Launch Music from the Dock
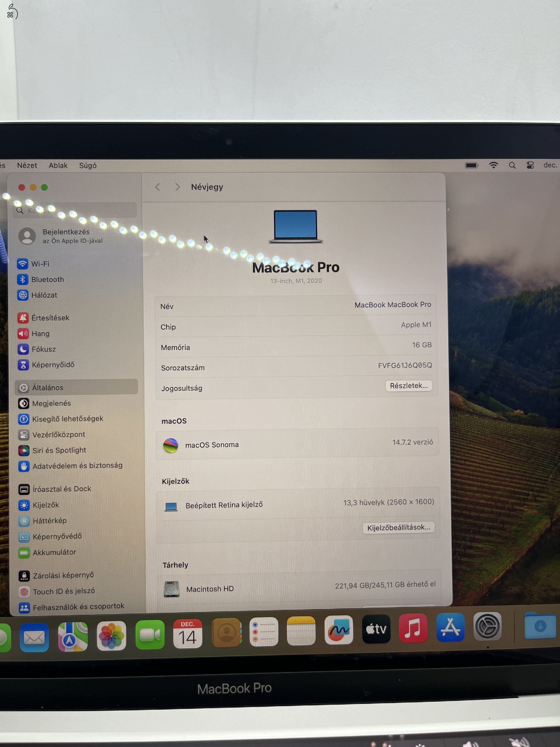 (x=413, y=628)
